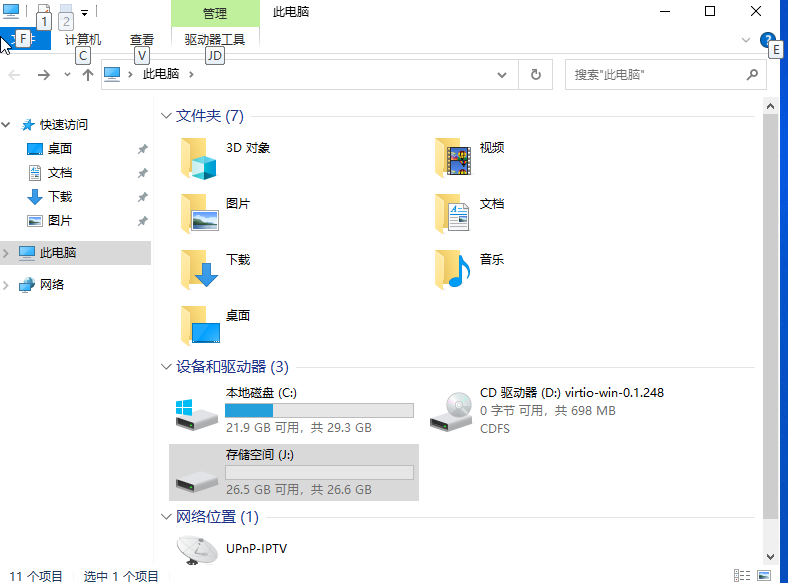Go up one level with up arrow
788x583 pixels.
88,75
